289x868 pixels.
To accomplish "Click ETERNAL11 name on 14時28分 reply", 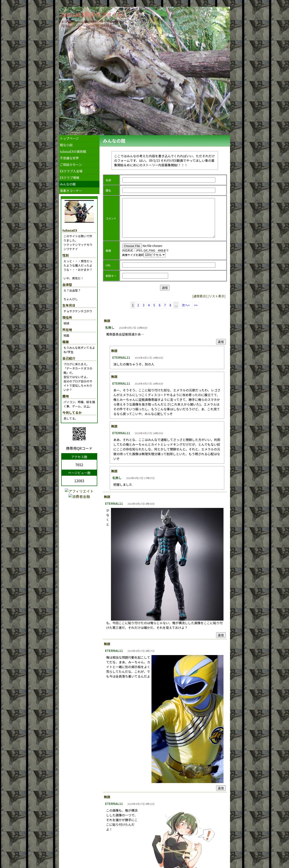I will point(121,358).
